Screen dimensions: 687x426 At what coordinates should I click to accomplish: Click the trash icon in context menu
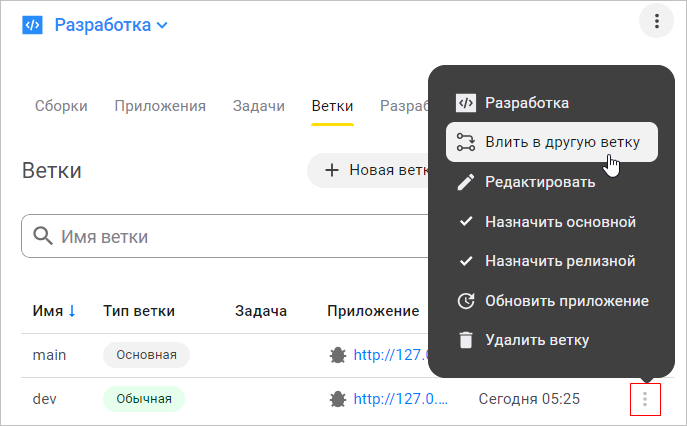[466, 340]
